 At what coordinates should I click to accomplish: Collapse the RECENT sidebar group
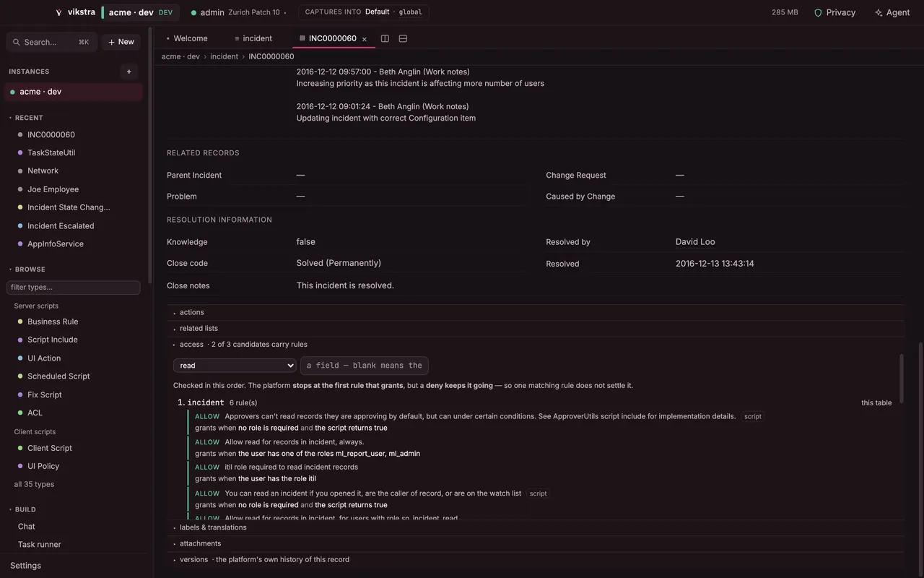click(x=26, y=118)
